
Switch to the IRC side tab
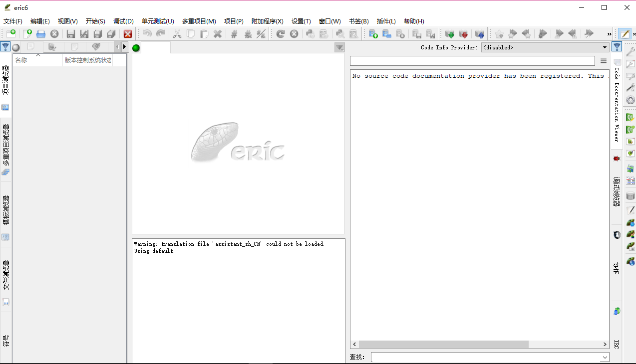click(x=617, y=332)
